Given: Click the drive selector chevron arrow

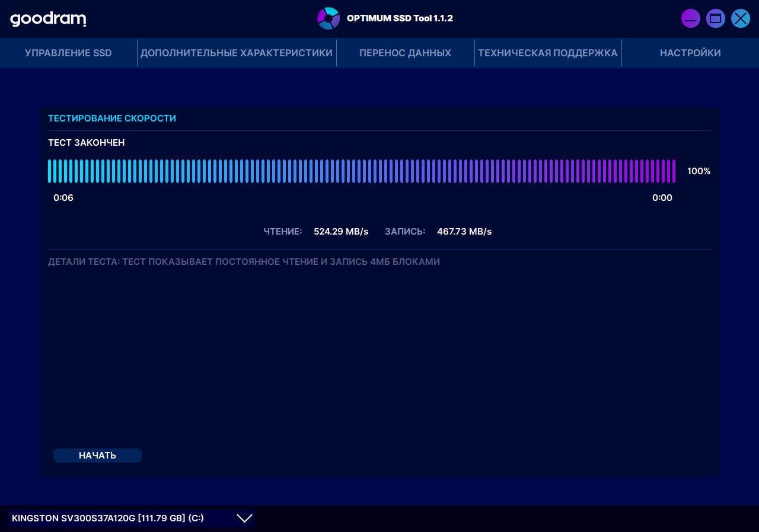Looking at the screenshot, I should [244, 518].
